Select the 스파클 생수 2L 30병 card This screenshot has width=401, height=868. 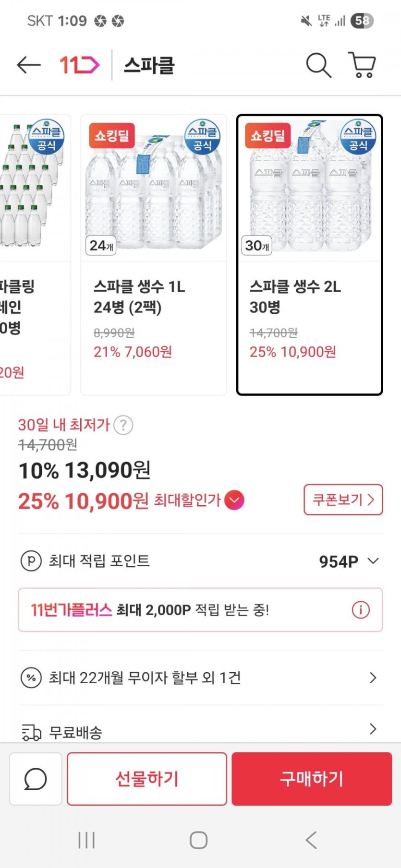click(x=309, y=254)
